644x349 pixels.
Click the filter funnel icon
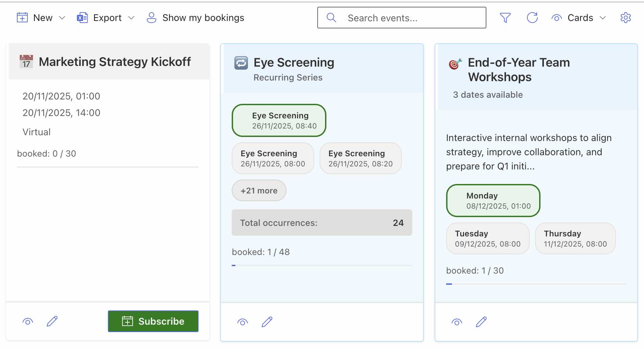point(505,18)
